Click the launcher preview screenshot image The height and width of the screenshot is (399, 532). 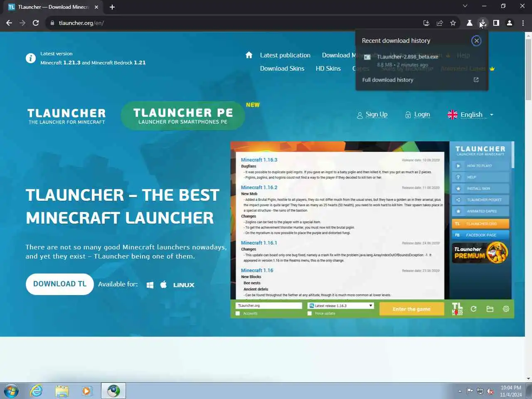click(x=372, y=230)
